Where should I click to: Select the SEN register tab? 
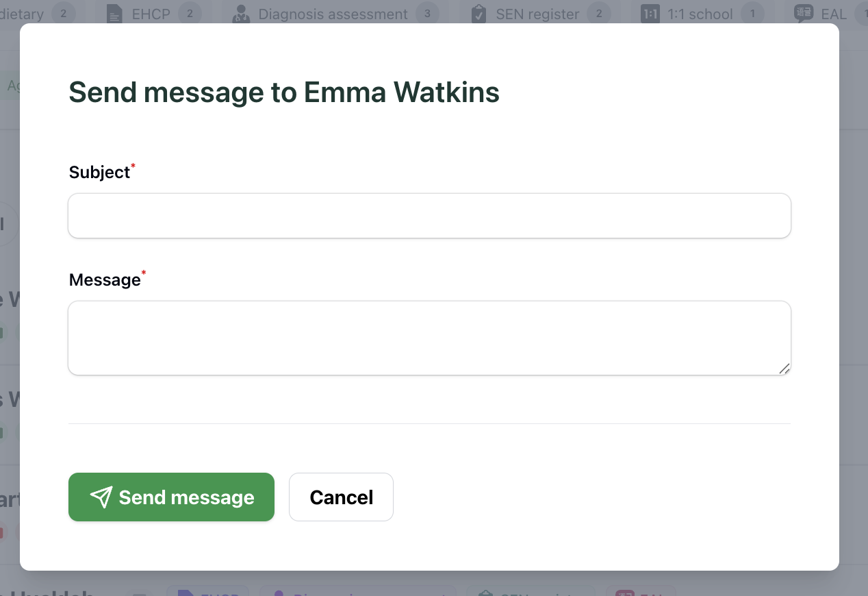(541, 14)
